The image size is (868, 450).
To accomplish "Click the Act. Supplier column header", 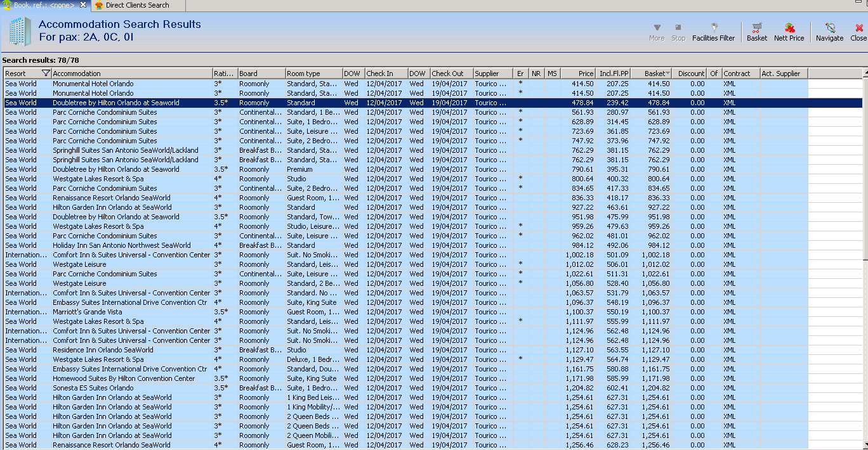I will point(784,74).
